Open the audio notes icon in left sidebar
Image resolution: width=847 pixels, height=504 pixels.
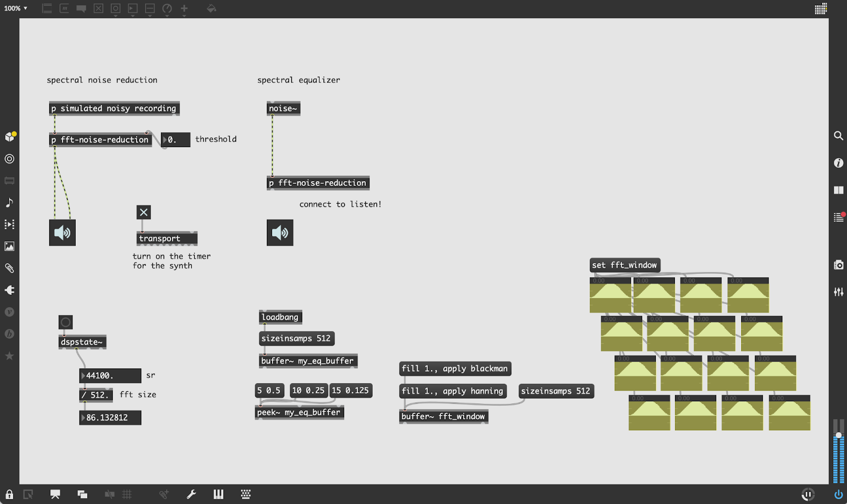(x=10, y=203)
